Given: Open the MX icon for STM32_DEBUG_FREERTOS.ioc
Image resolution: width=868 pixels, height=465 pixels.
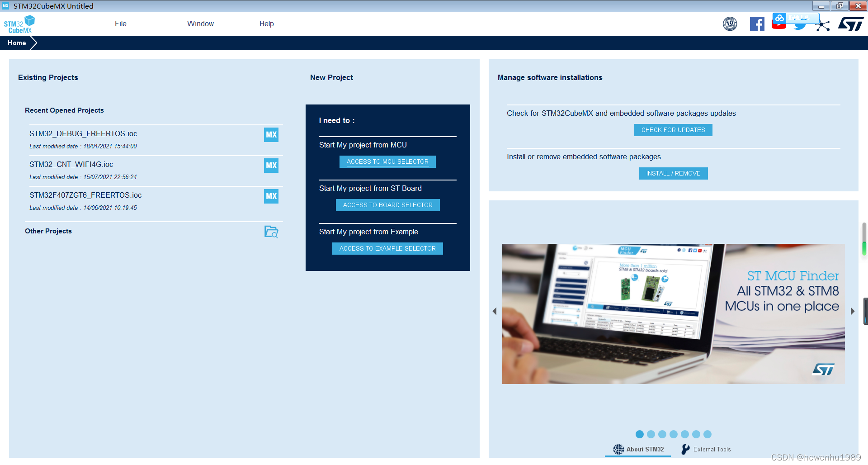Looking at the screenshot, I should [271, 135].
